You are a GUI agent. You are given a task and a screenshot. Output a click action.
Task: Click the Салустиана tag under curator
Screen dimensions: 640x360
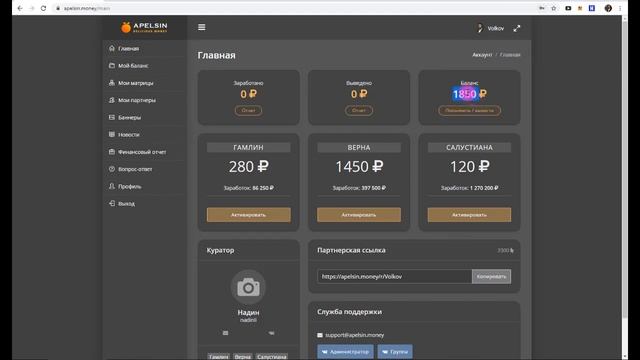271,357
